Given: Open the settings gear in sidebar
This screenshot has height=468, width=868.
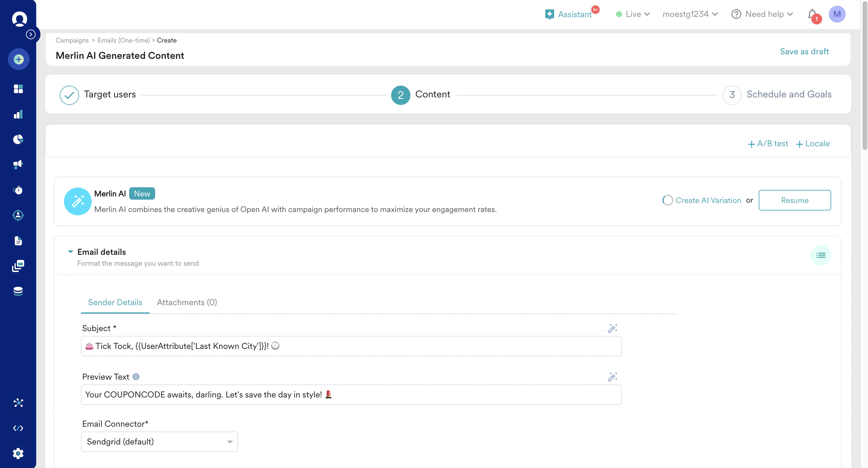Looking at the screenshot, I should [18, 454].
